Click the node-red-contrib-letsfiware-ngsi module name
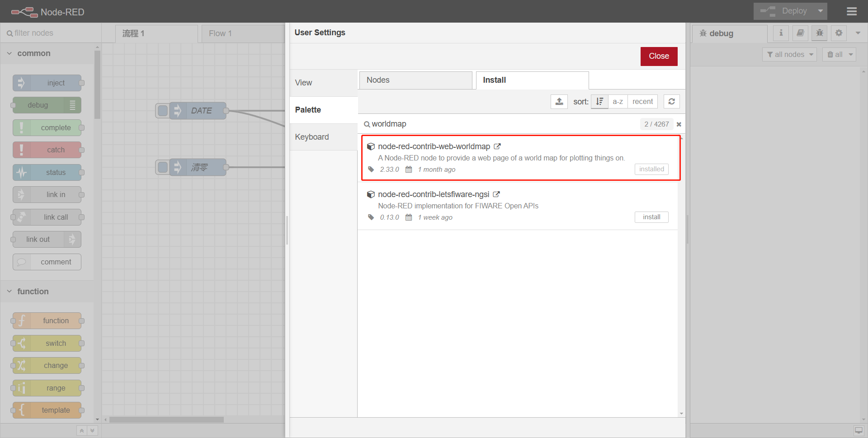Screen dimensions: 868x438 434,194
